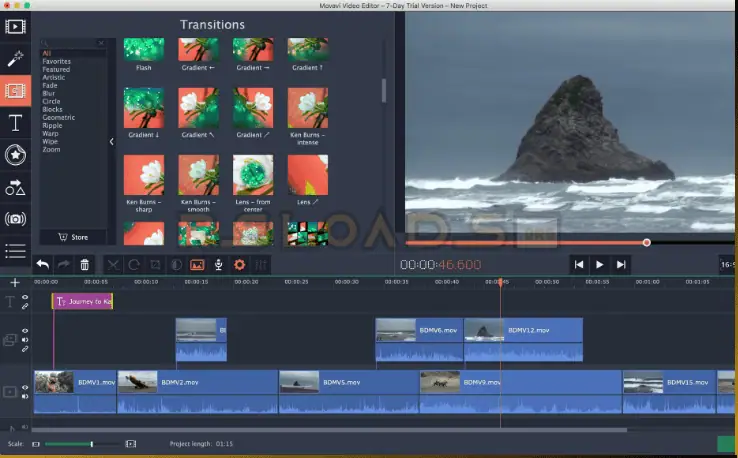Skip to previous frame button
This screenshot has width=738, height=458.
pos(579,265)
